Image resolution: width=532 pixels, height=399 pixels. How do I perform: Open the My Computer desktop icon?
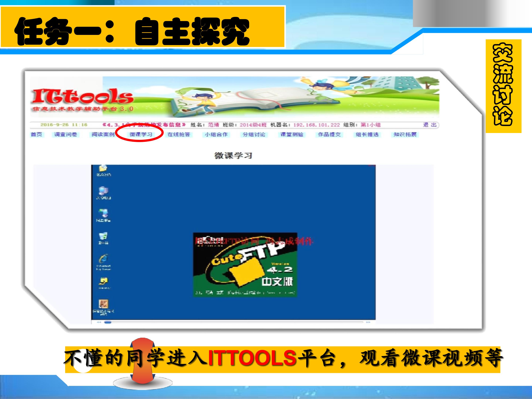[103, 191]
